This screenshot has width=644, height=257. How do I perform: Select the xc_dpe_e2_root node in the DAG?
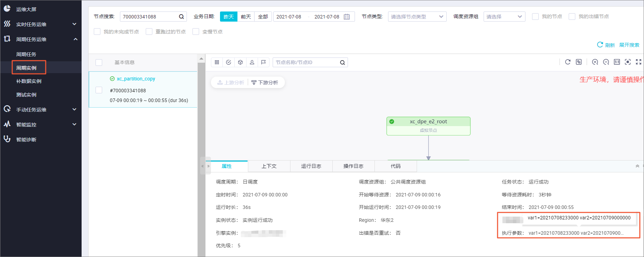pyautogui.click(x=429, y=126)
